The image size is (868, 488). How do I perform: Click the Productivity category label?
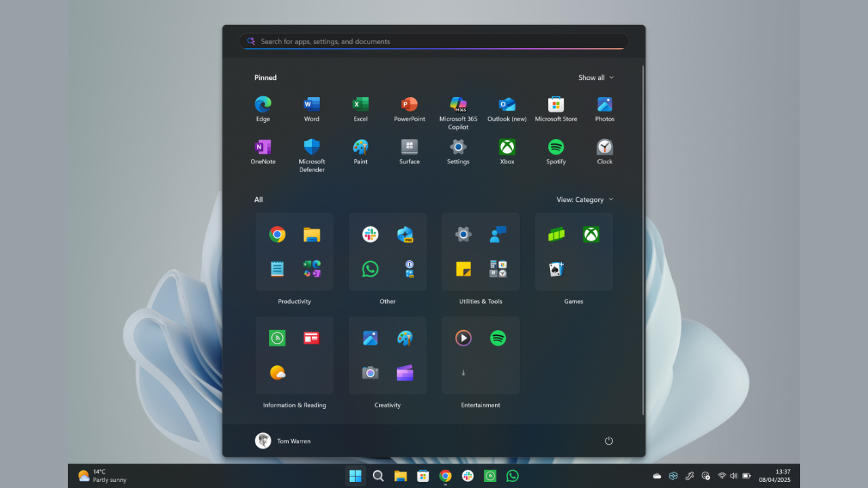(x=294, y=302)
